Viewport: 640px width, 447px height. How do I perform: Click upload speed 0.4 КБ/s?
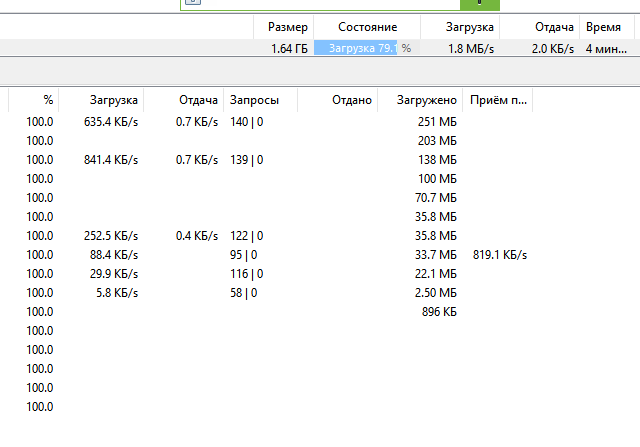coord(197,236)
